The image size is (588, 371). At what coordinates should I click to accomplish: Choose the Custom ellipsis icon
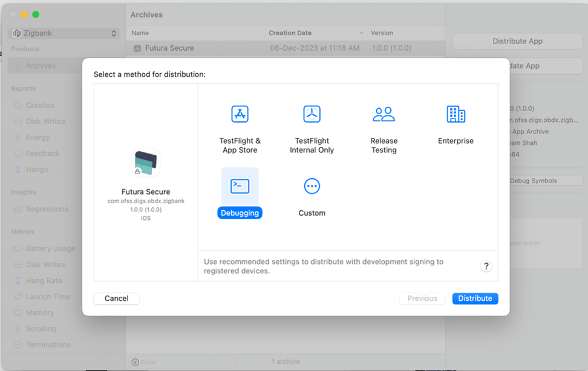pos(312,186)
